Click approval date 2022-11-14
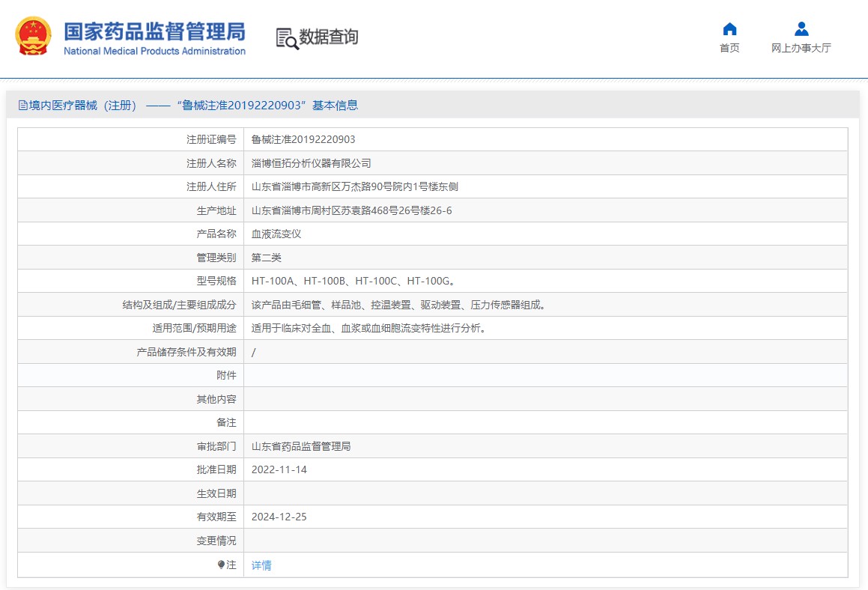Image resolution: width=868 pixels, height=590 pixels. (279, 470)
